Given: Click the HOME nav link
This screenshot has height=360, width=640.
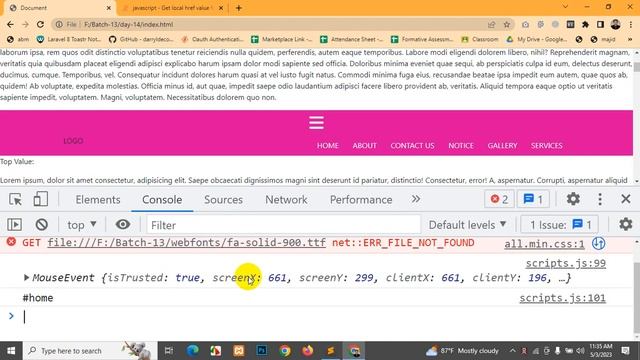Looking at the screenshot, I should pos(328,146).
